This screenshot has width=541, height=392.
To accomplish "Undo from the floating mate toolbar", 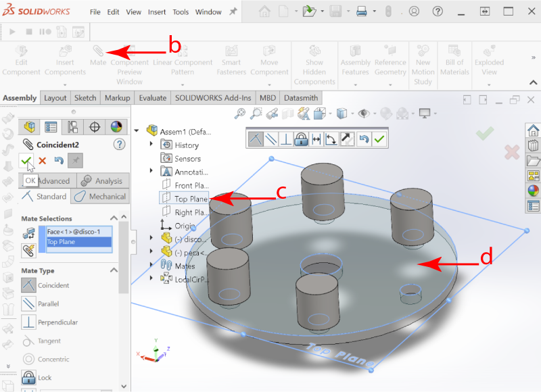I will point(364,139).
